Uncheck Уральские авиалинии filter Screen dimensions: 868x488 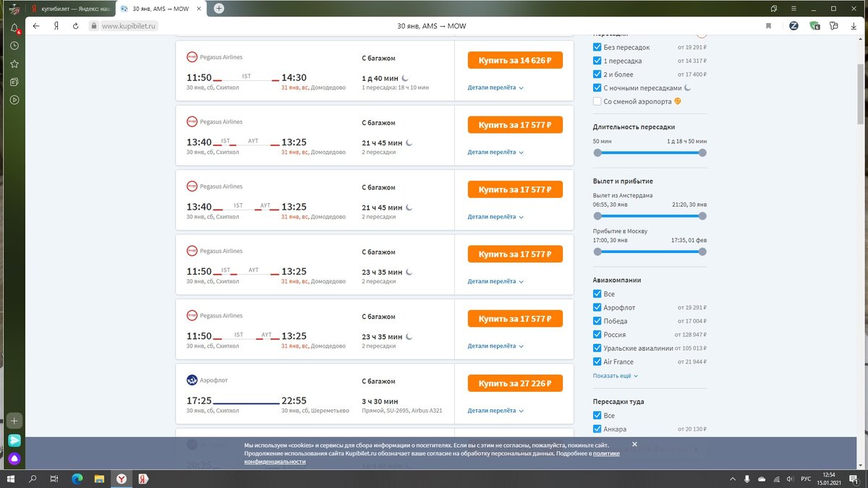tap(597, 348)
